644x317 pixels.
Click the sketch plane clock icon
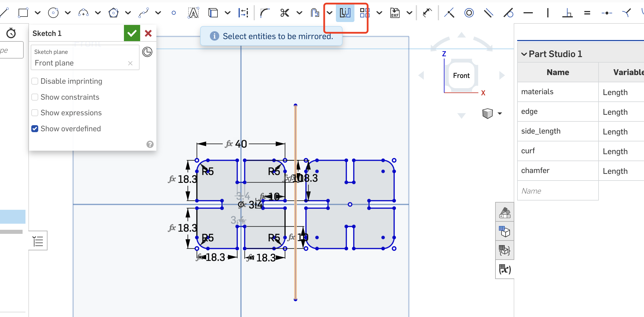coord(147,52)
